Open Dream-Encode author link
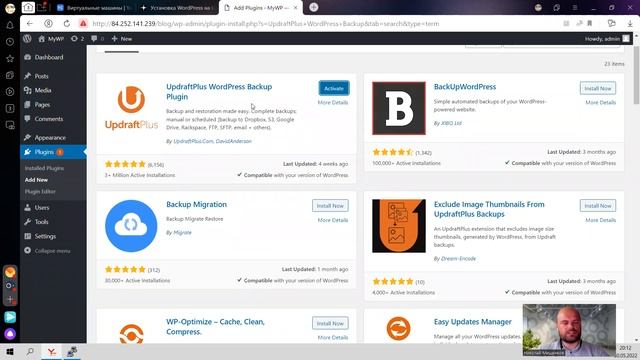 (x=458, y=259)
